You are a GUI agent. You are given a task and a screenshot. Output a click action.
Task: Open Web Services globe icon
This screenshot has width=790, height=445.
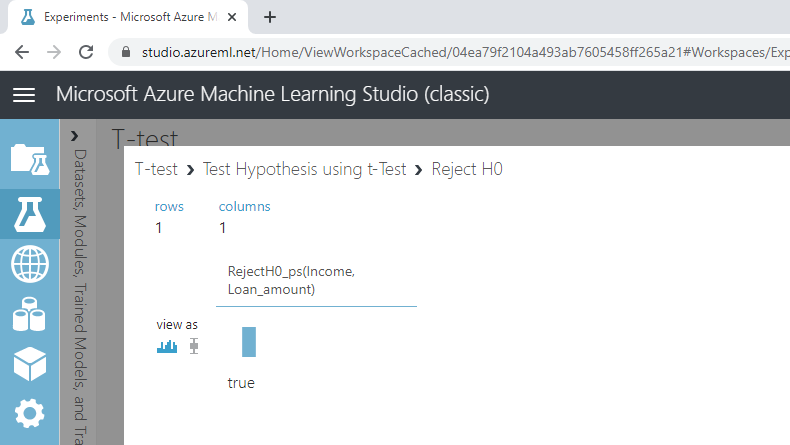coord(30,264)
